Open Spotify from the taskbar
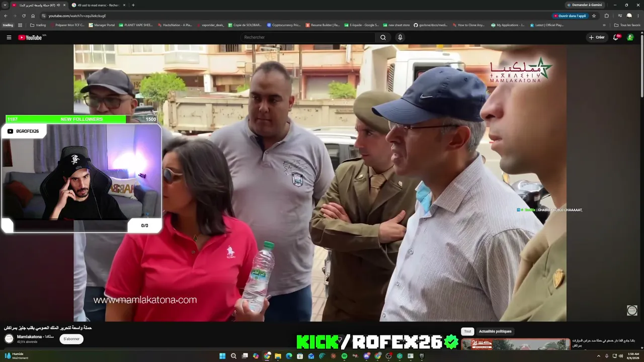644x362 pixels. (x=344, y=356)
